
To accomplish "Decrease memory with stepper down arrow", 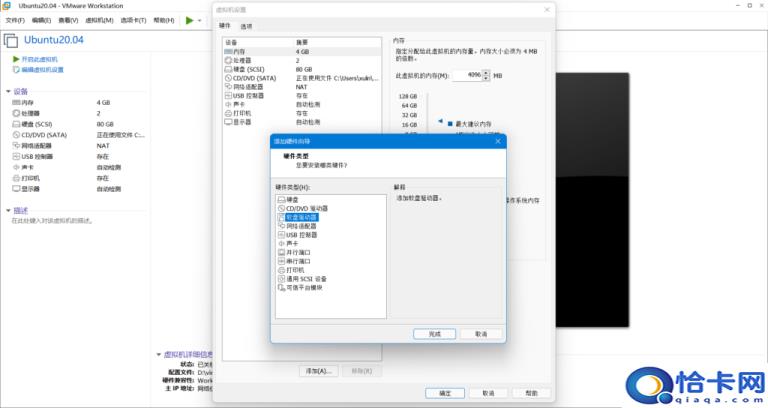I will [486, 78].
